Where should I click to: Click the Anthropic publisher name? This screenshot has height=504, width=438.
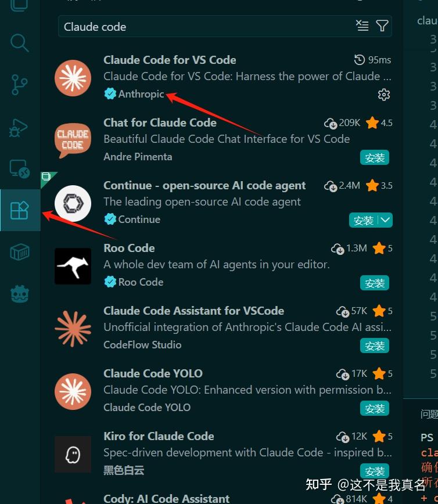[x=141, y=94]
